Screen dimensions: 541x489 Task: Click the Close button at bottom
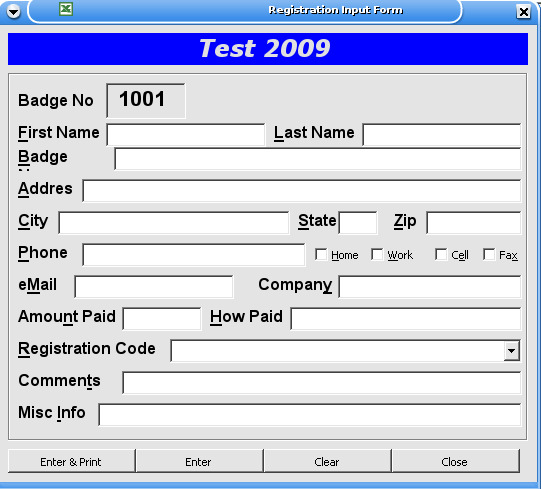pos(455,461)
